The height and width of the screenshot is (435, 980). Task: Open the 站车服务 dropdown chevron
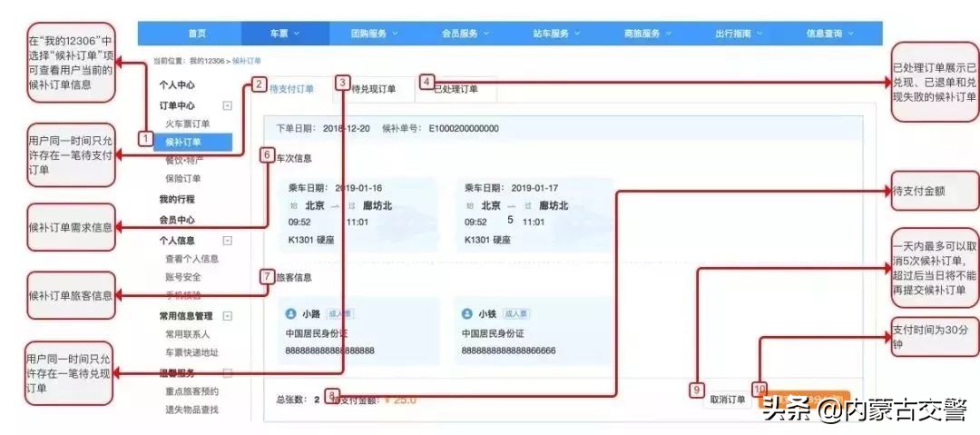coord(576,34)
